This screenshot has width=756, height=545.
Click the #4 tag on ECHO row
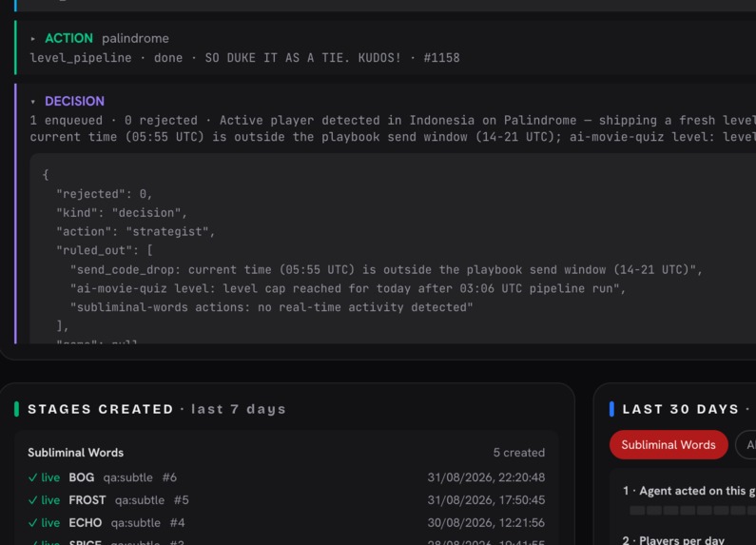[x=178, y=523]
